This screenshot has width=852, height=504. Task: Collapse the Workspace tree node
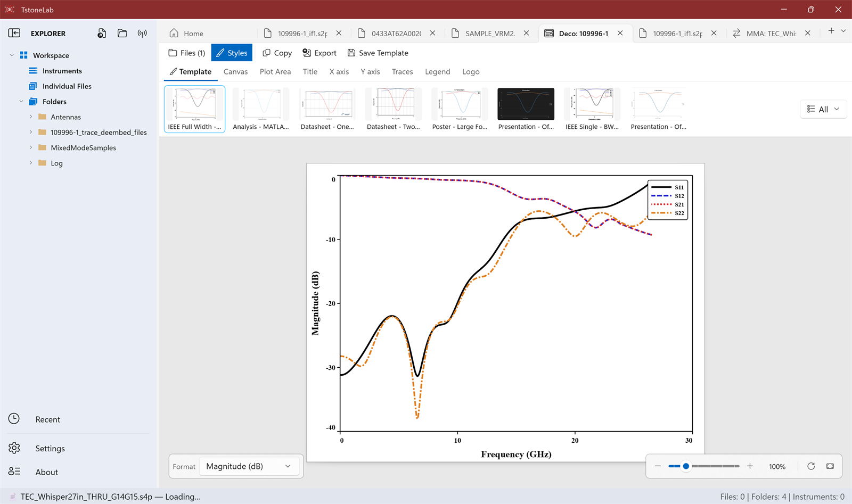(12, 55)
